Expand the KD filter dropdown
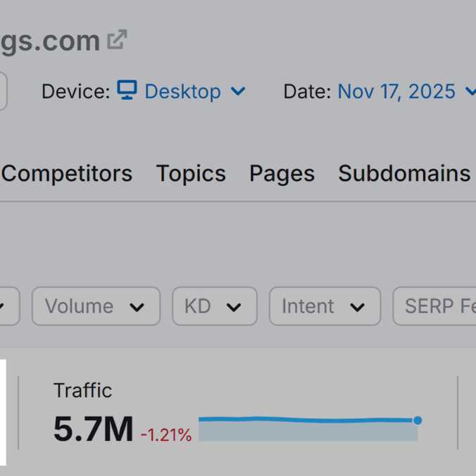 point(214,306)
